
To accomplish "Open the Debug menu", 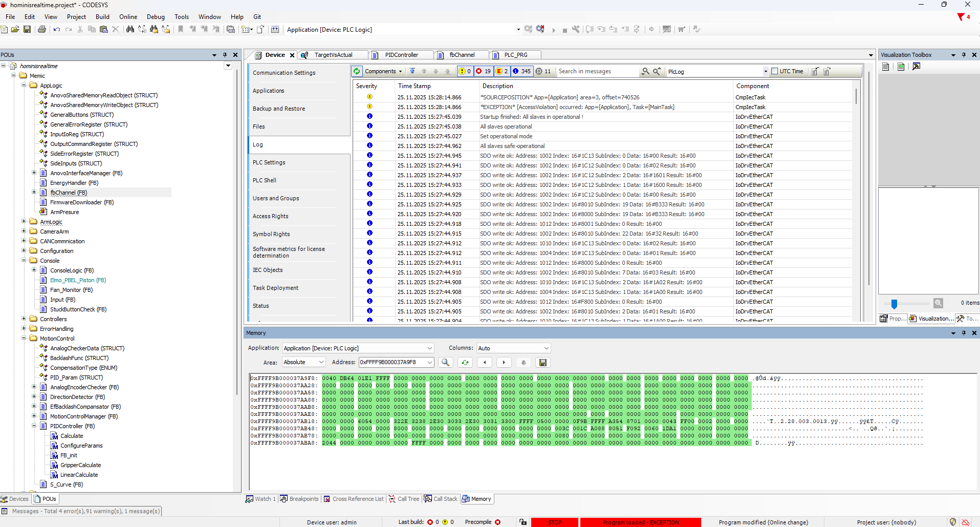I will click(x=156, y=17).
